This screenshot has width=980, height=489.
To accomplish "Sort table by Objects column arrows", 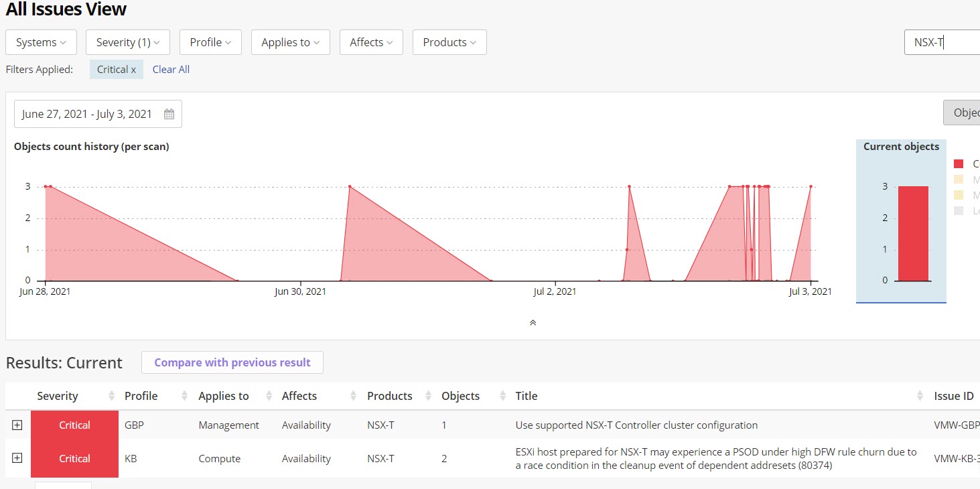I will pyautogui.click(x=501, y=396).
